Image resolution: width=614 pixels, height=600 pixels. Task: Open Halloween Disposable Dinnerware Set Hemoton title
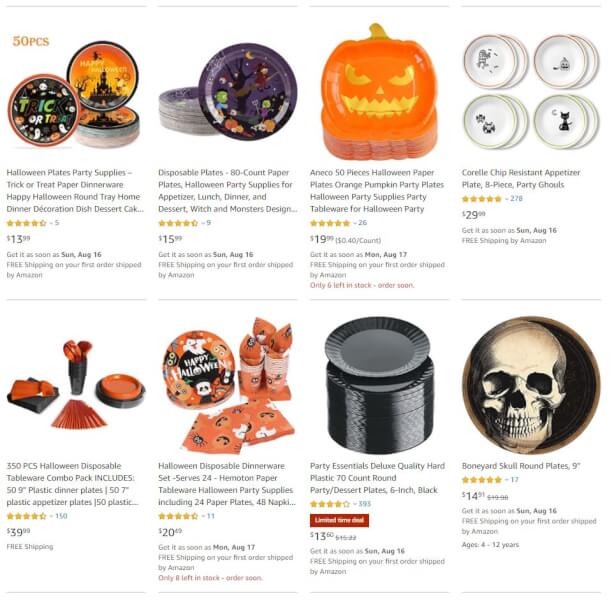pyautogui.click(x=226, y=484)
